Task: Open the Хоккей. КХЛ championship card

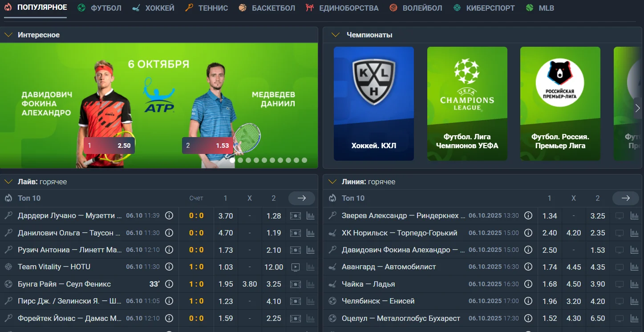Action: [373, 103]
